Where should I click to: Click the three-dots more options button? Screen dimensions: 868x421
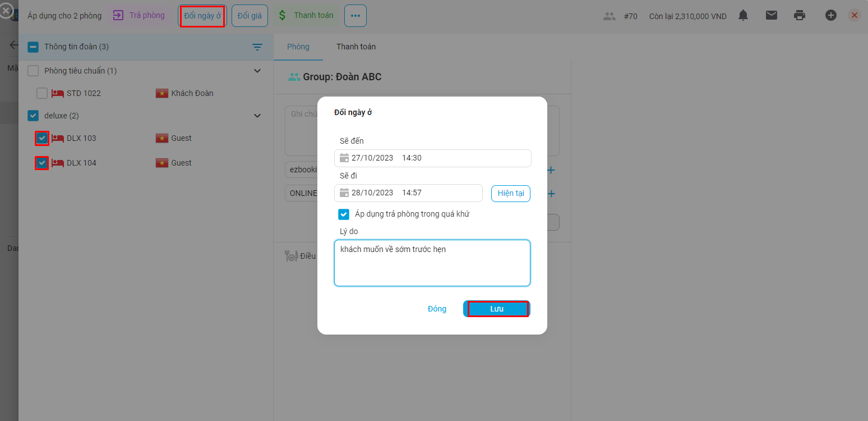click(x=355, y=16)
